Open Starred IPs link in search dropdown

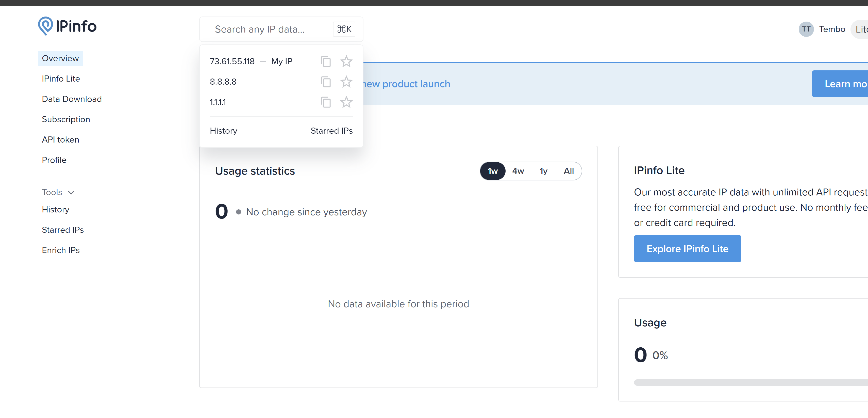[331, 131]
